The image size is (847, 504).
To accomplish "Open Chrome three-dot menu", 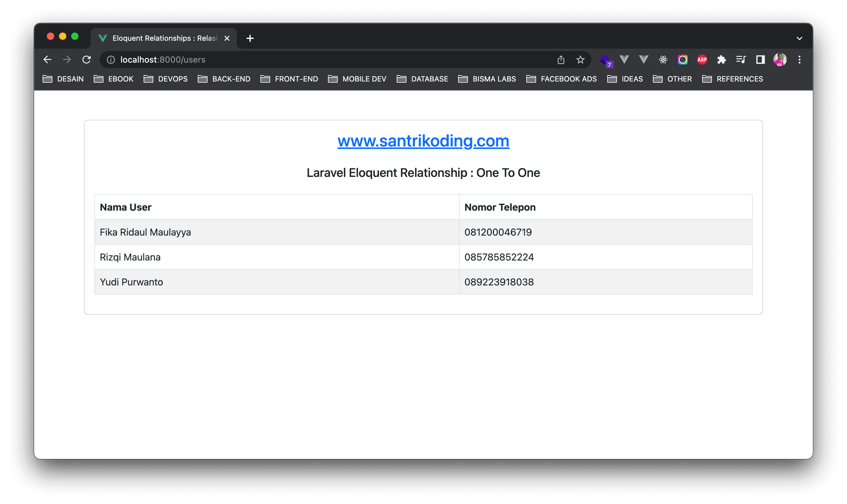I will (800, 60).
